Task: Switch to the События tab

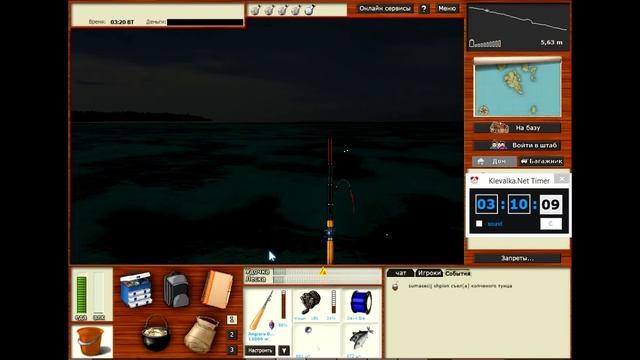Action: (458, 273)
